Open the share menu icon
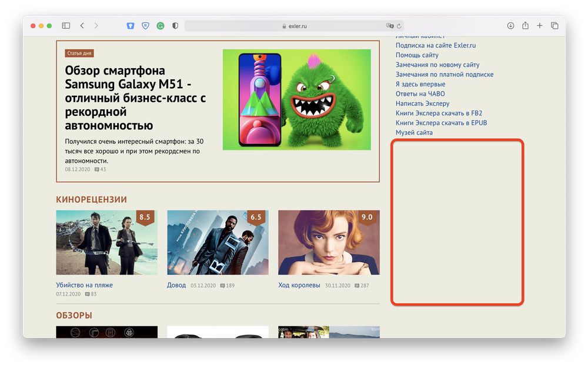588x368 pixels. point(525,25)
